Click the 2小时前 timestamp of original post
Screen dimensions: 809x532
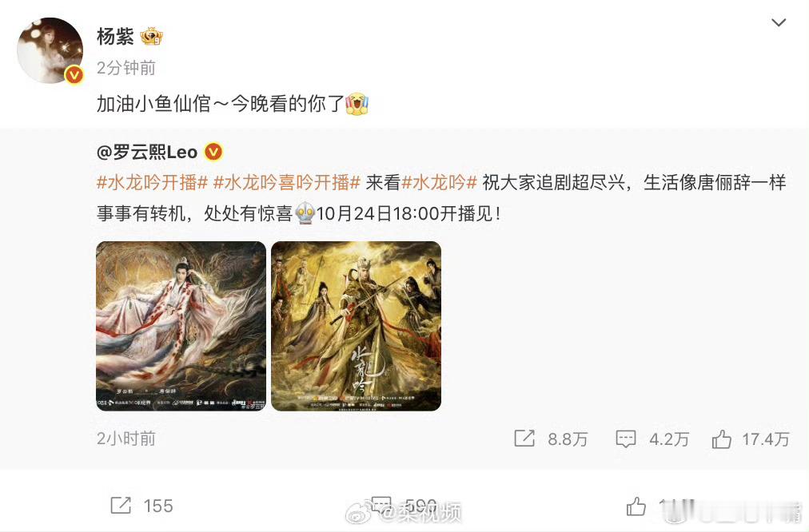click(126, 439)
